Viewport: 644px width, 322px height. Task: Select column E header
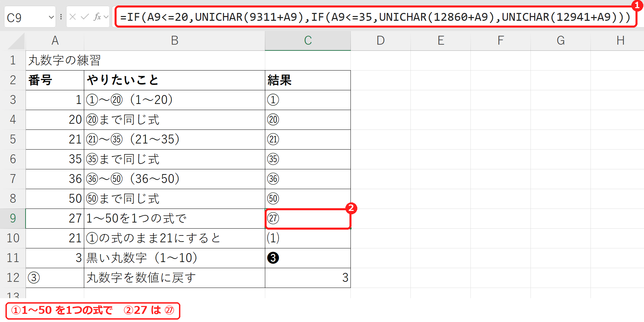point(440,41)
